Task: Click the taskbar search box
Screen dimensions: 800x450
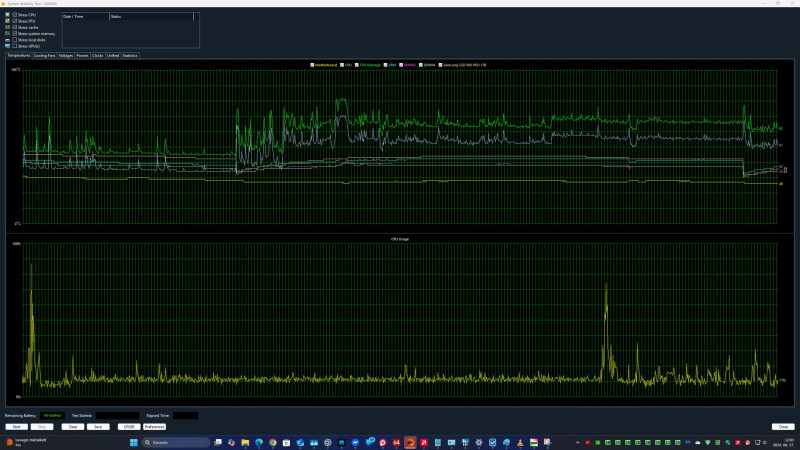Action: point(176,442)
